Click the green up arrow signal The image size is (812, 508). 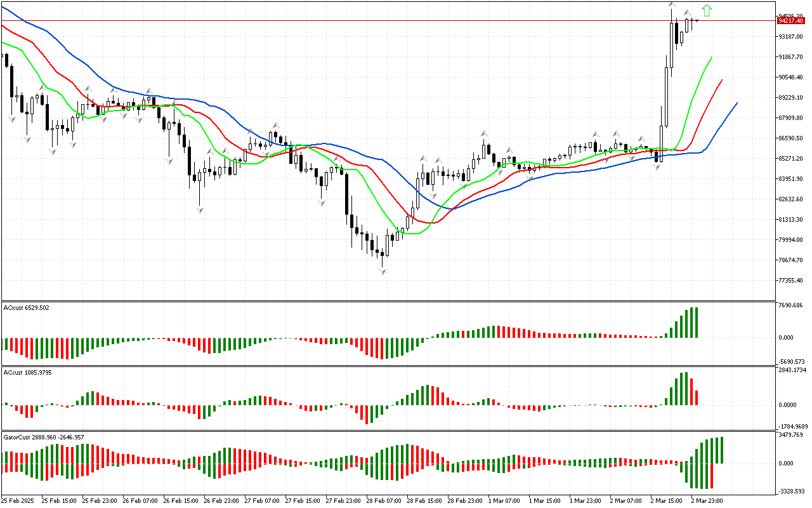[707, 10]
